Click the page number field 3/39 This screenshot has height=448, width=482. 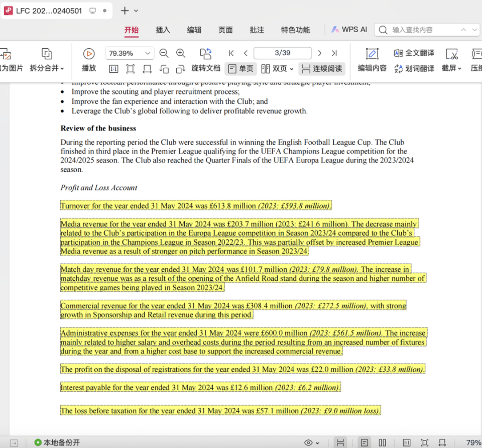tap(283, 53)
